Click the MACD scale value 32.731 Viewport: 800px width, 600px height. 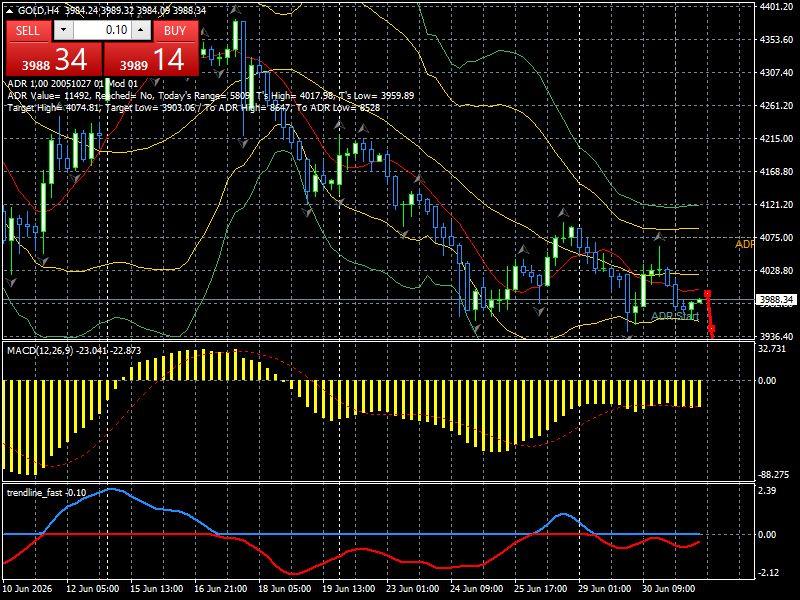(771, 348)
